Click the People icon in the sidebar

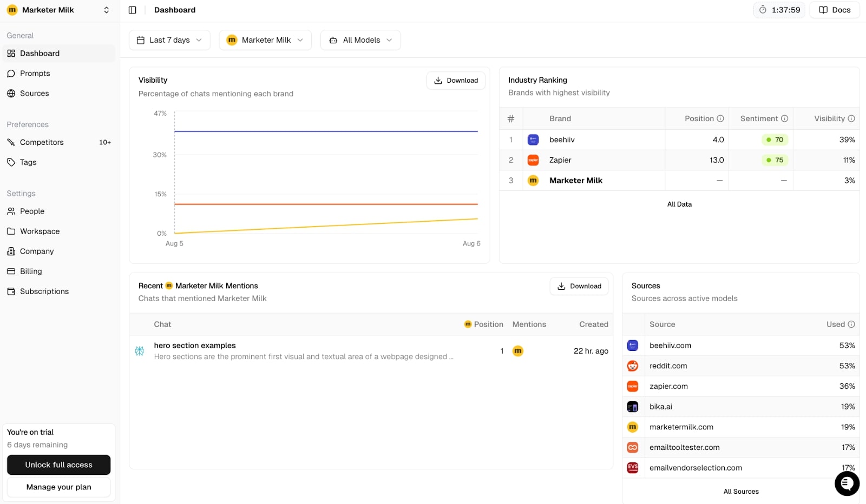11,211
